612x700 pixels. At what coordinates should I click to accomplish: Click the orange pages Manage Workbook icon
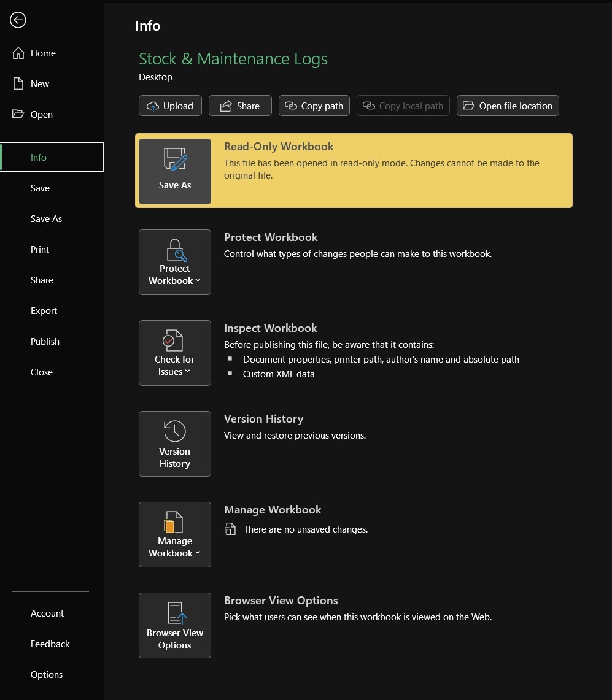(x=173, y=522)
